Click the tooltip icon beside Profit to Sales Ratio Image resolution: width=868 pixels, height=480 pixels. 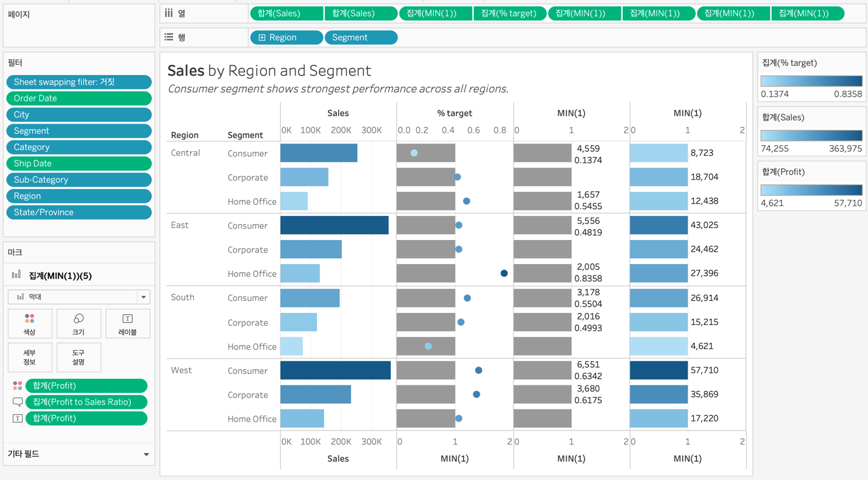point(17,403)
